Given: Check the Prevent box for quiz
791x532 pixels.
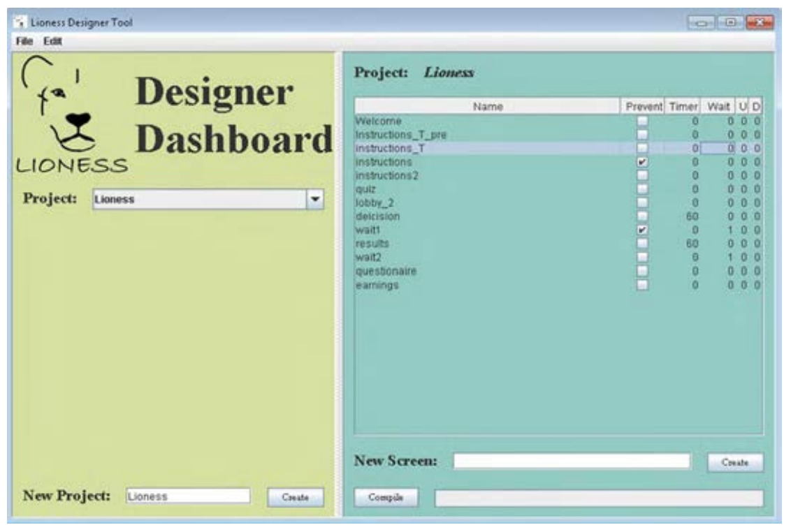Looking at the screenshot, I should [644, 189].
